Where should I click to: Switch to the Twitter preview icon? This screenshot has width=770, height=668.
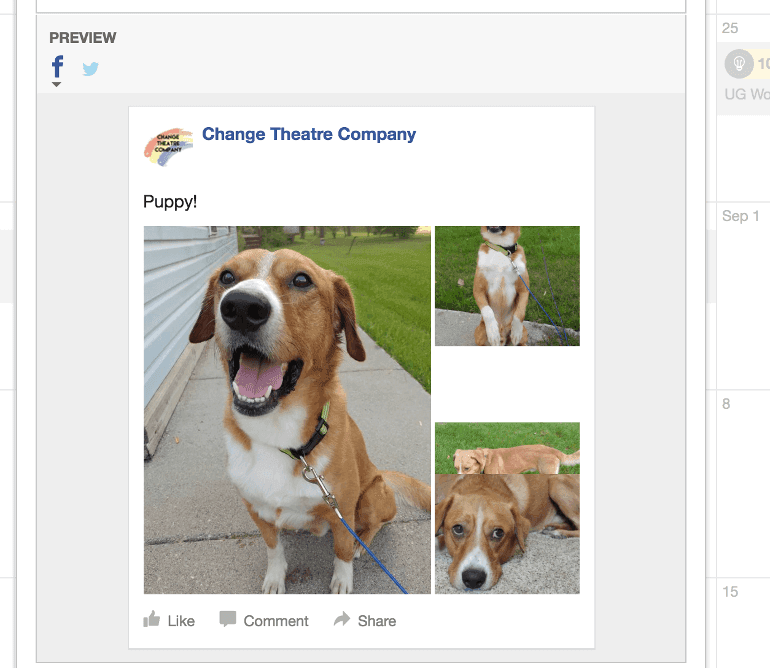click(91, 69)
